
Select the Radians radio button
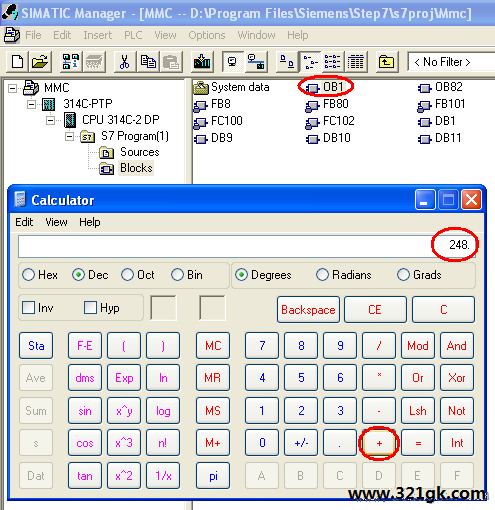[x=322, y=275]
